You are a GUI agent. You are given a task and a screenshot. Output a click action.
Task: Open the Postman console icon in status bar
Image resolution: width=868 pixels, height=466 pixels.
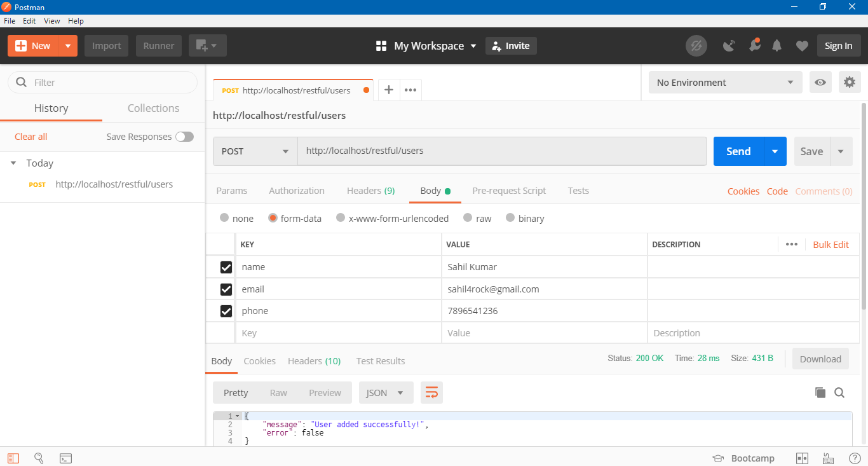[x=65, y=458]
